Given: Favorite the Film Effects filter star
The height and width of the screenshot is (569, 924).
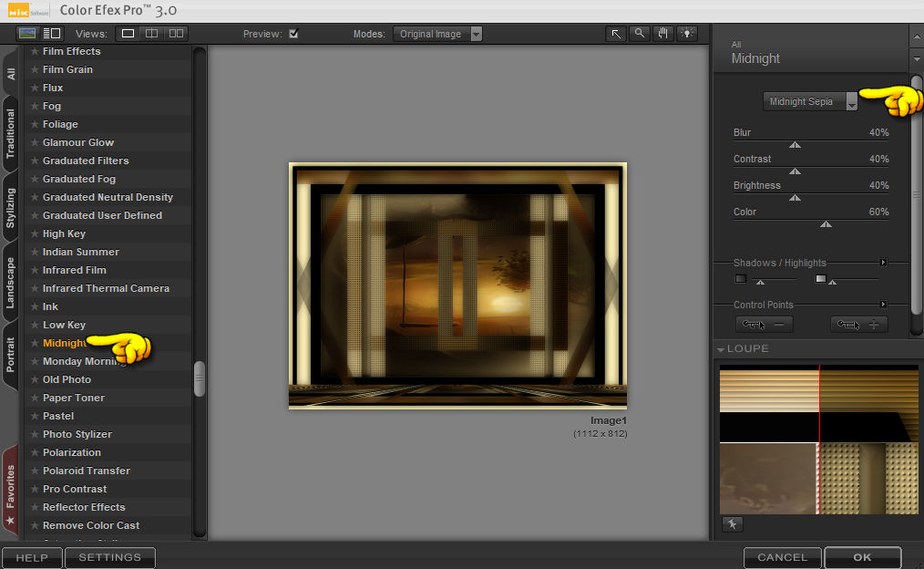Looking at the screenshot, I should point(35,51).
